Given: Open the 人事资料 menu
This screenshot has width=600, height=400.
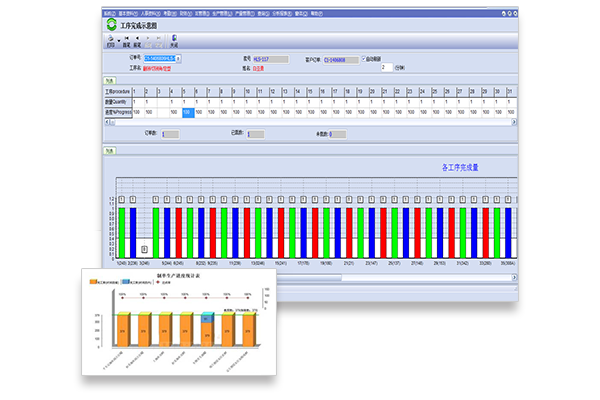Looking at the screenshot, I should (x=150, y=13).
